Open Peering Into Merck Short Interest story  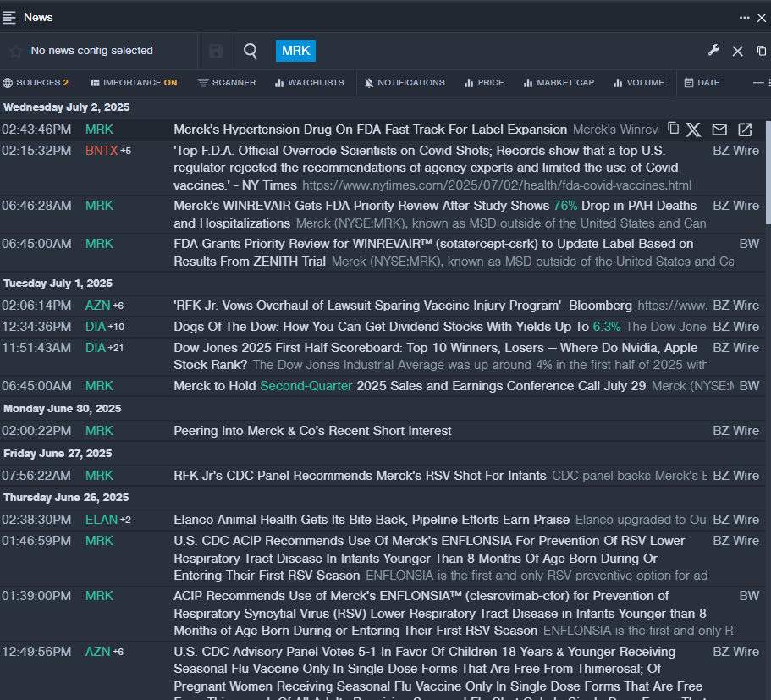point(312,431)
